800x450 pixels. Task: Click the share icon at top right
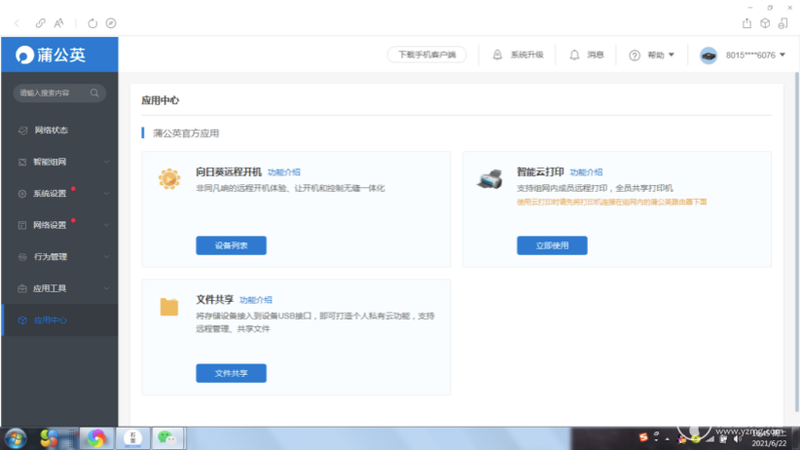pos(747,23)
